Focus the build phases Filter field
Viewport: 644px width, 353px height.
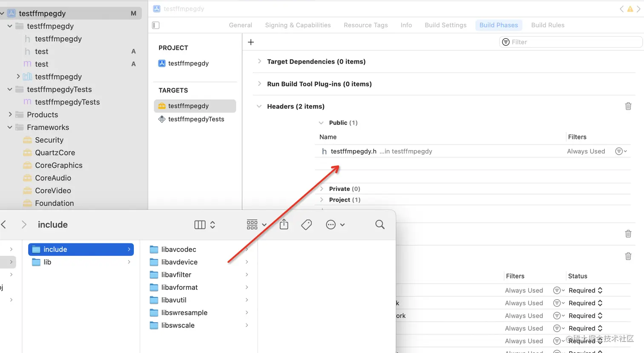(x=571, y=42)
